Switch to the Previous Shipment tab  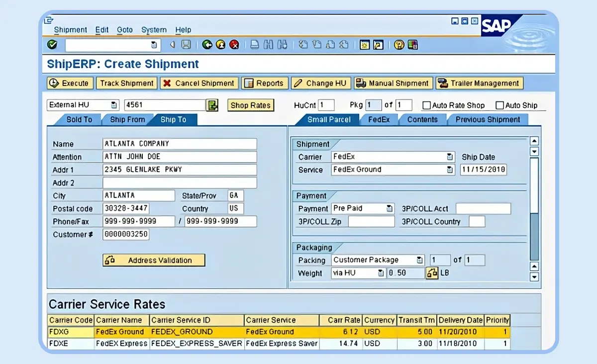(488, 119)
